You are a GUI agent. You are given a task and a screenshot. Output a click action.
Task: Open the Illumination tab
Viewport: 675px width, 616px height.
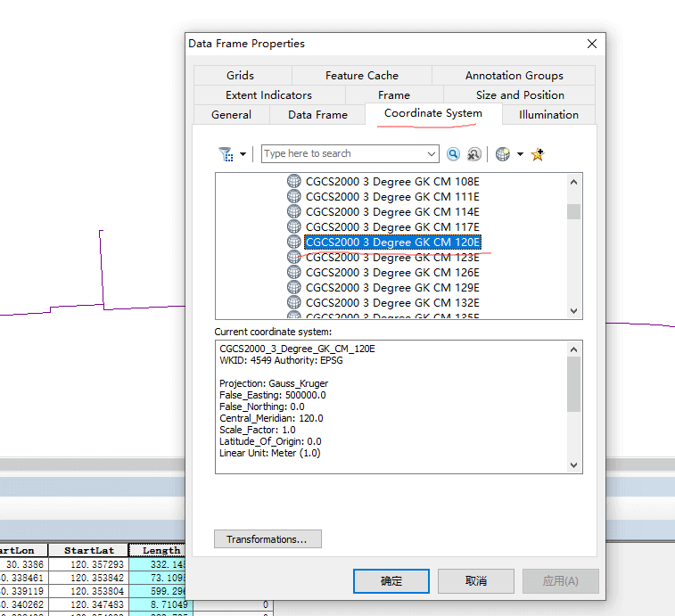pos(548,115)
